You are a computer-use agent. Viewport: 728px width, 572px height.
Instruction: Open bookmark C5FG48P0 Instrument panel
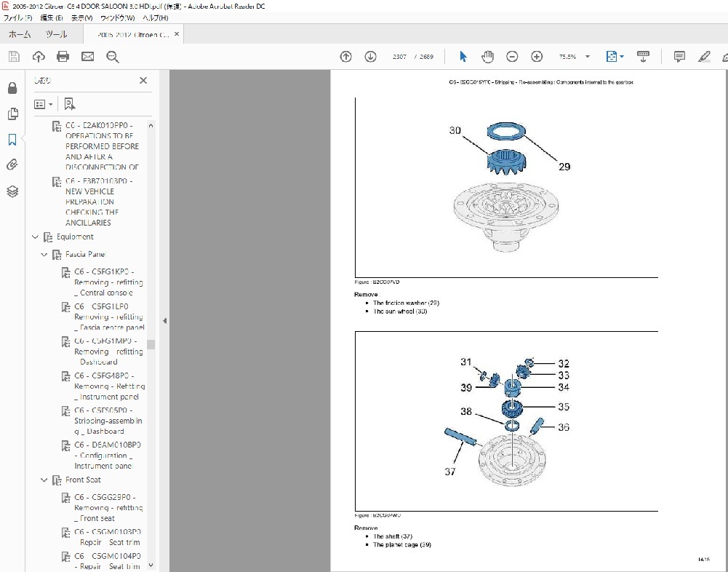(x=109, y=386)
